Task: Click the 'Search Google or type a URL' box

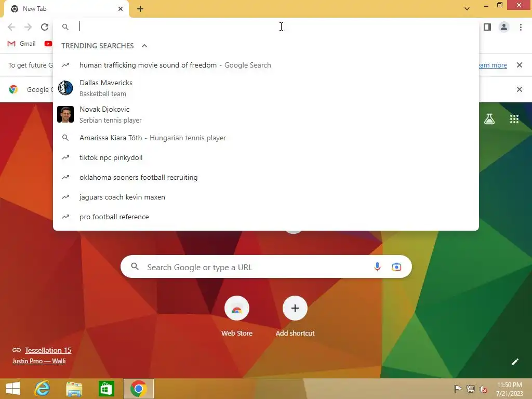Action: [266, 267]
